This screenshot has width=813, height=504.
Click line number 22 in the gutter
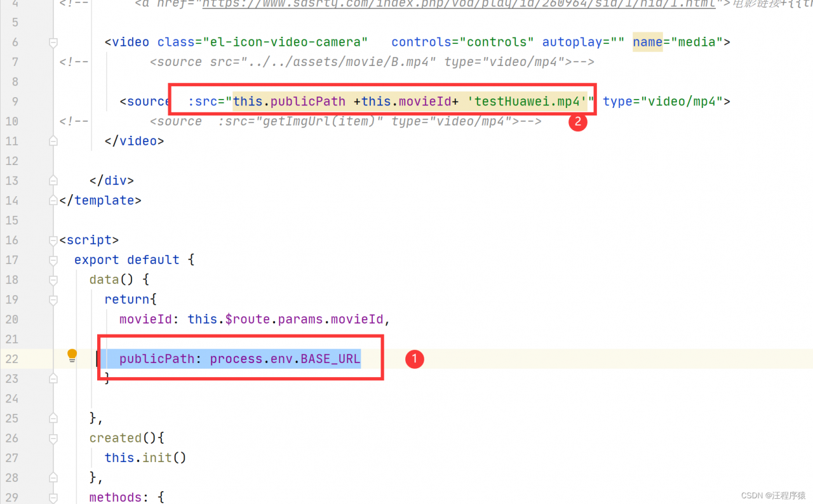11,359
